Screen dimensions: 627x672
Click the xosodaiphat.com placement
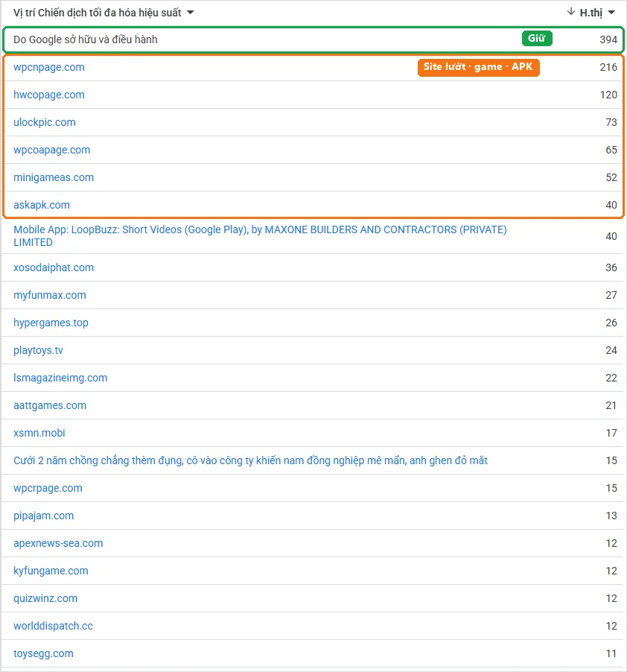click(54, 267)
